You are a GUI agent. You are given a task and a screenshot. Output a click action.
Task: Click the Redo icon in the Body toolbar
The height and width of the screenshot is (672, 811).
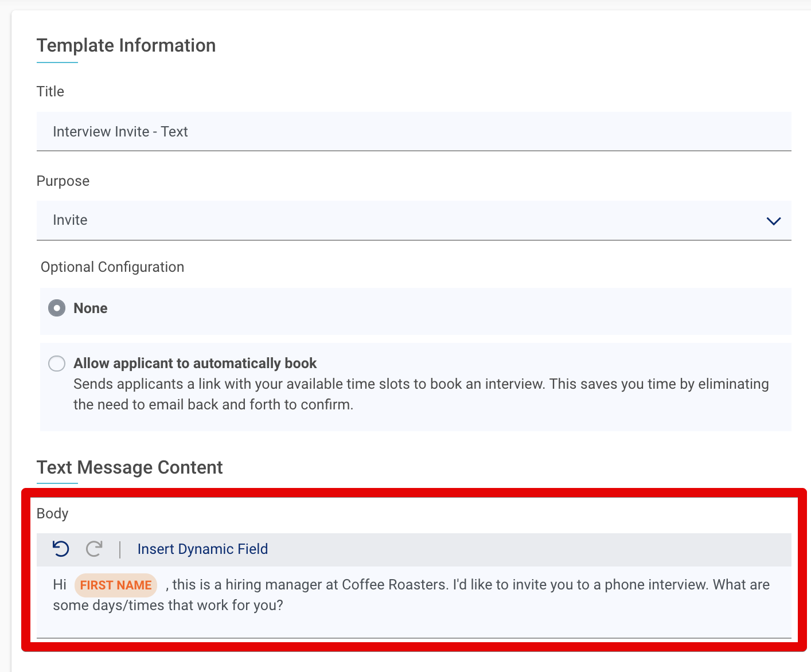[94, 549]
